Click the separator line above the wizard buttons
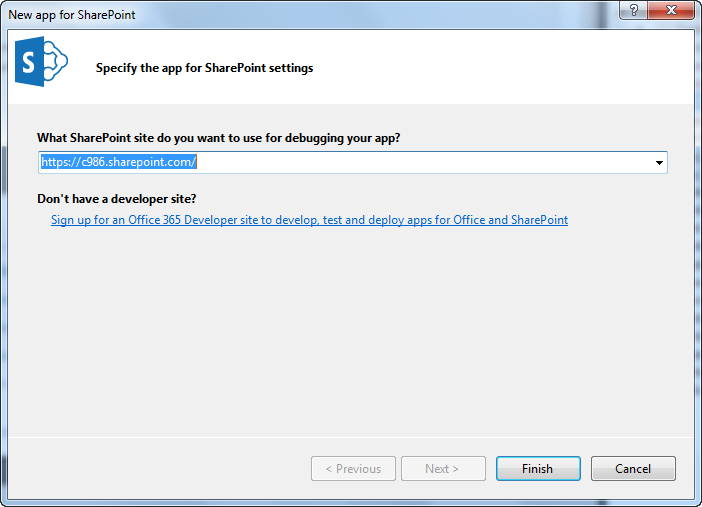This screenshot has height=507, width=702. pos(350,436)
